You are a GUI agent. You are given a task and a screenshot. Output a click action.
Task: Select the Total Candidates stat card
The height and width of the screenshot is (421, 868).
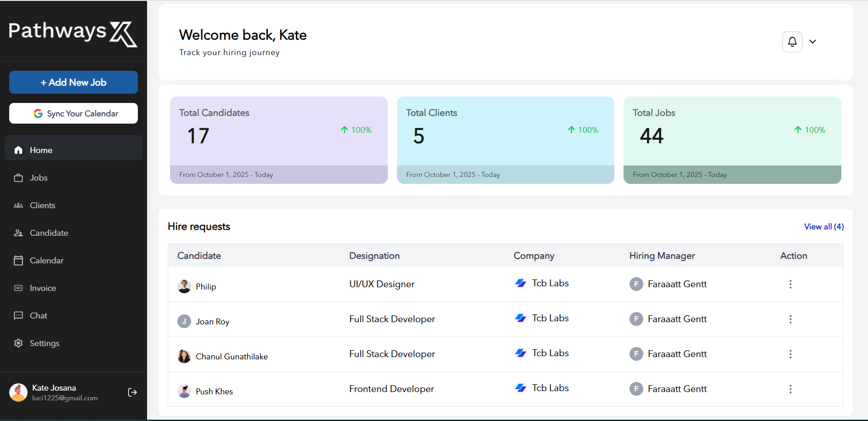coord(279,140)
